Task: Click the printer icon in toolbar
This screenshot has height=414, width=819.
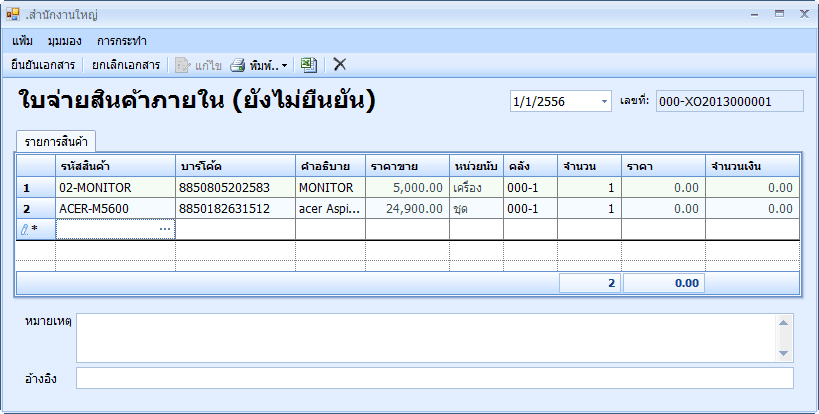Action: [x=238, y=65]
